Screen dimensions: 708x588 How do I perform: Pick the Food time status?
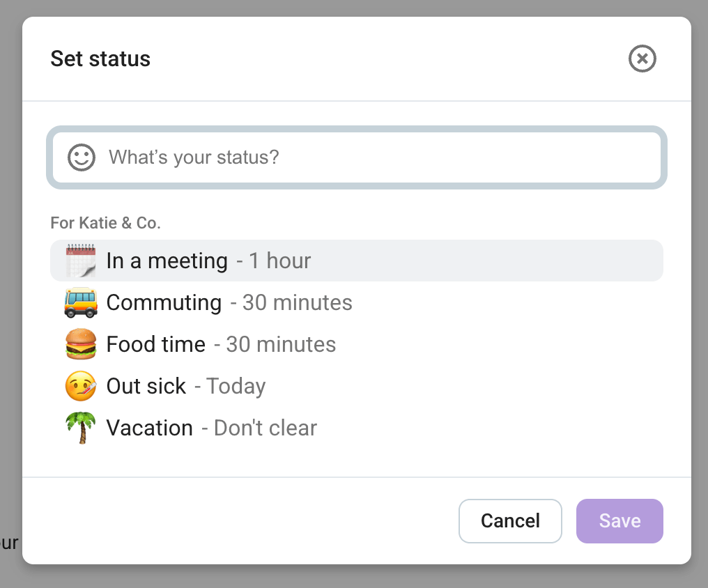click(x=155, y=344)
